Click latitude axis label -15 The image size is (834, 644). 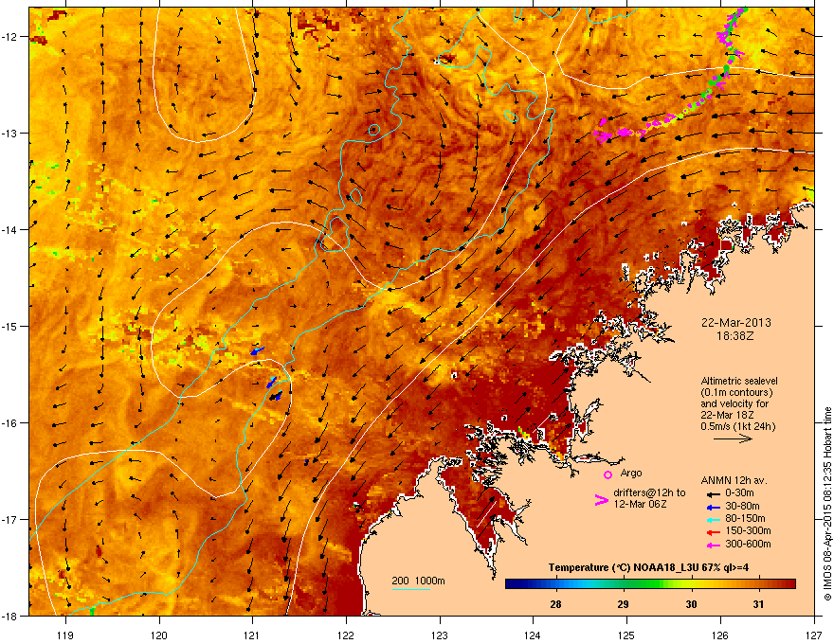coord(9,326)
